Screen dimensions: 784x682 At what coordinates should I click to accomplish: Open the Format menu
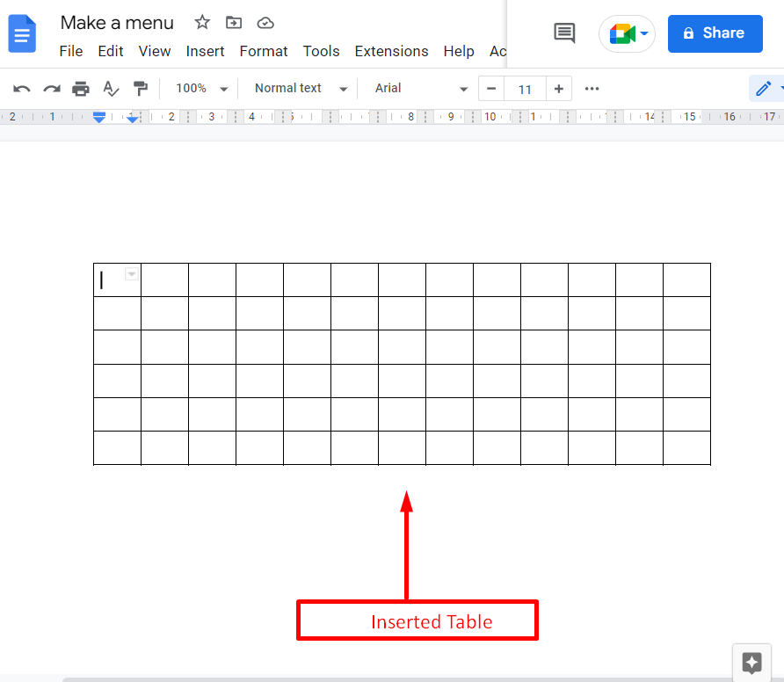[264, 51]
